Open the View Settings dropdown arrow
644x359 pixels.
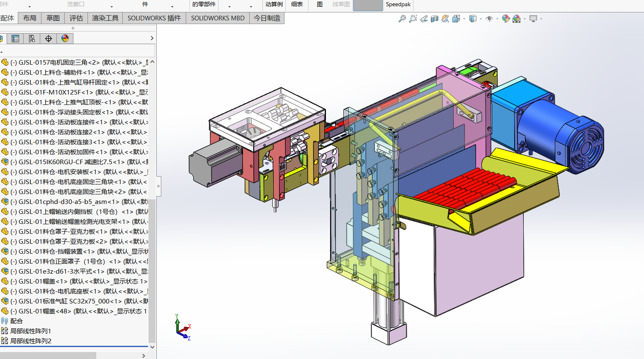tap(541, 19)
